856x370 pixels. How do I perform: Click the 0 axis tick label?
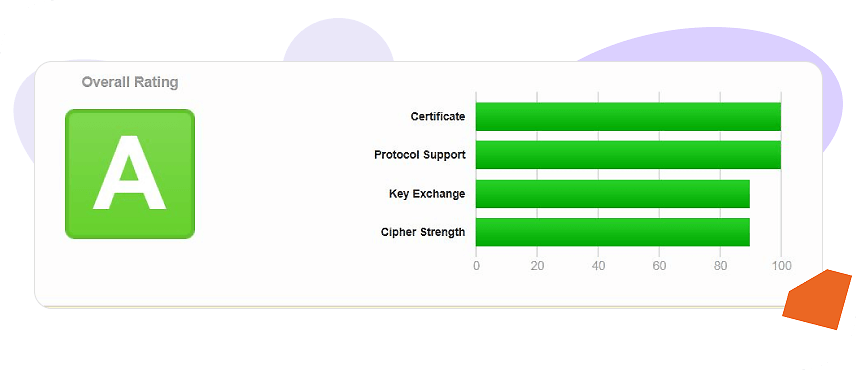tap(476, 266)
